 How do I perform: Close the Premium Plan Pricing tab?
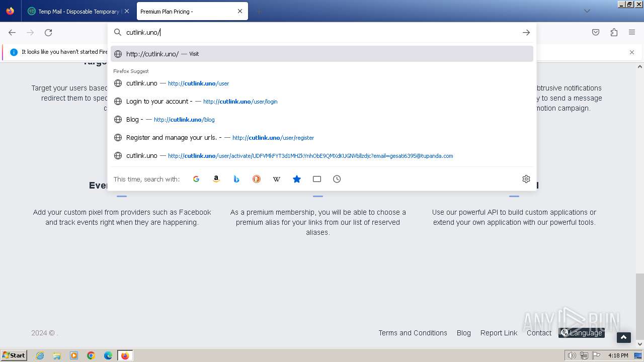(x=240, y=11)
